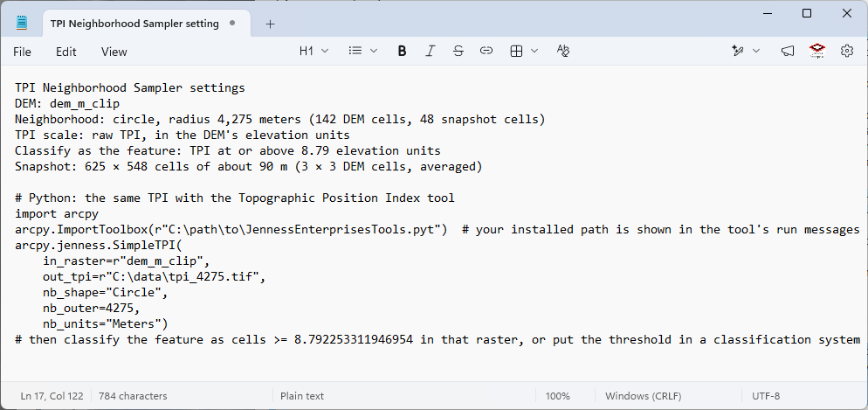Open the AI Rewrite pen icon
The height and width of the screenshot is (410, 868).
tap(737, 51)
